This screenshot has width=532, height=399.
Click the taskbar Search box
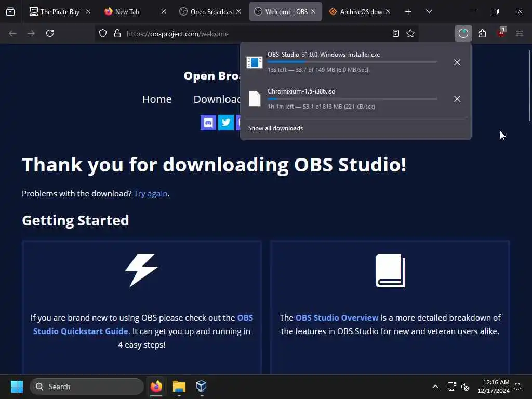tap(87, 387)
